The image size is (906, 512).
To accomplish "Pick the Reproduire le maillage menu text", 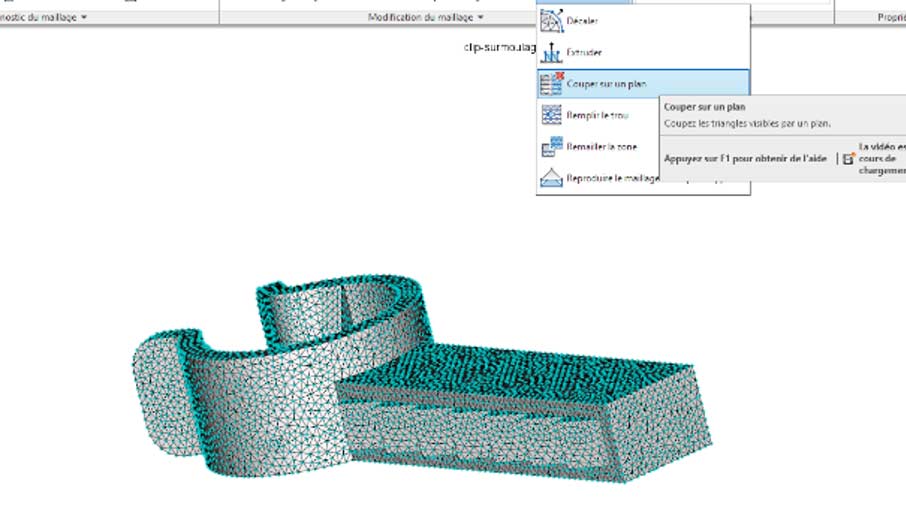I will coord(610,179).
